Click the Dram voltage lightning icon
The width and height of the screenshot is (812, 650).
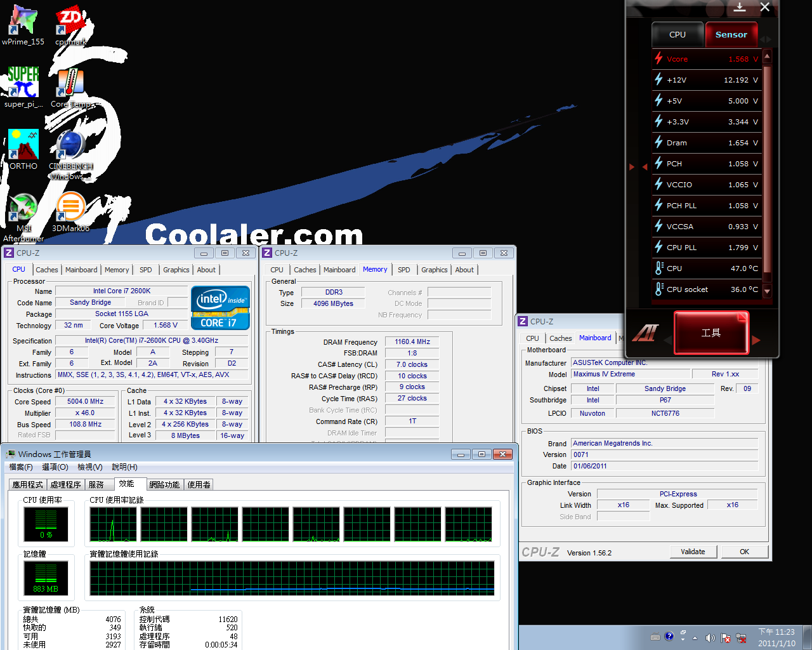tap(659, 142)
